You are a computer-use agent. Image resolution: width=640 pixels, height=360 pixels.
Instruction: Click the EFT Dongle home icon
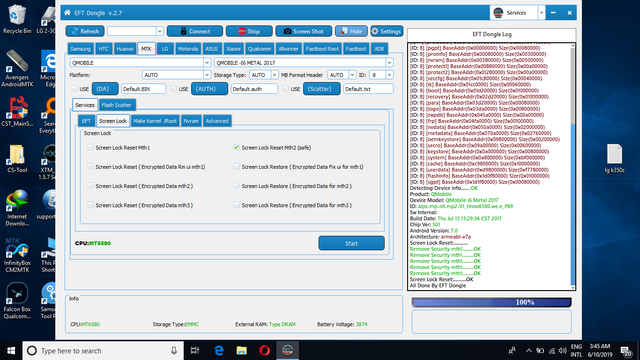point(67,13)
